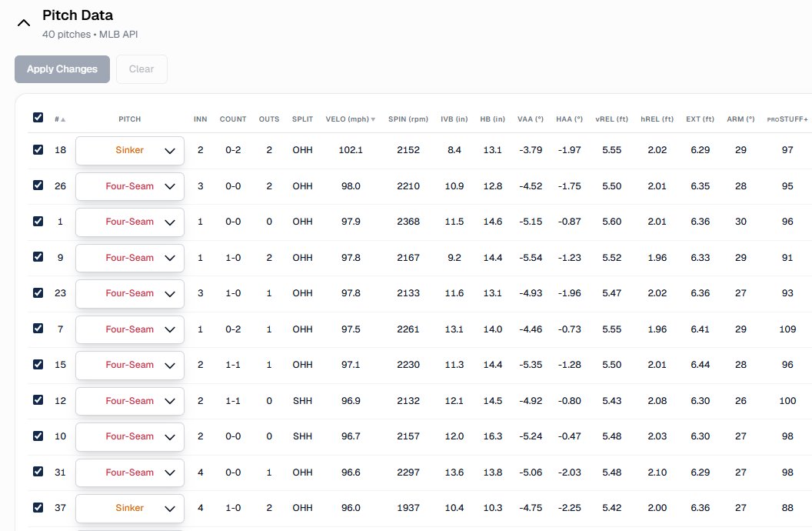Sort by HB (in) column header

tap(492, 119)
